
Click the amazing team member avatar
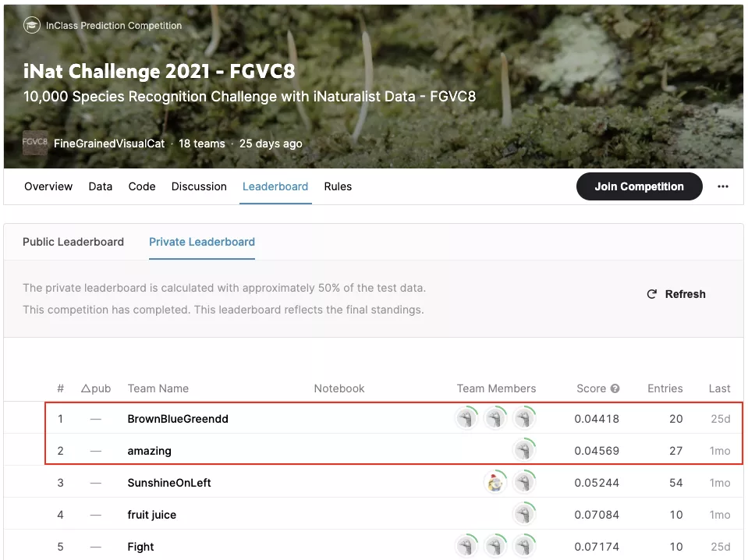point(524,451)
